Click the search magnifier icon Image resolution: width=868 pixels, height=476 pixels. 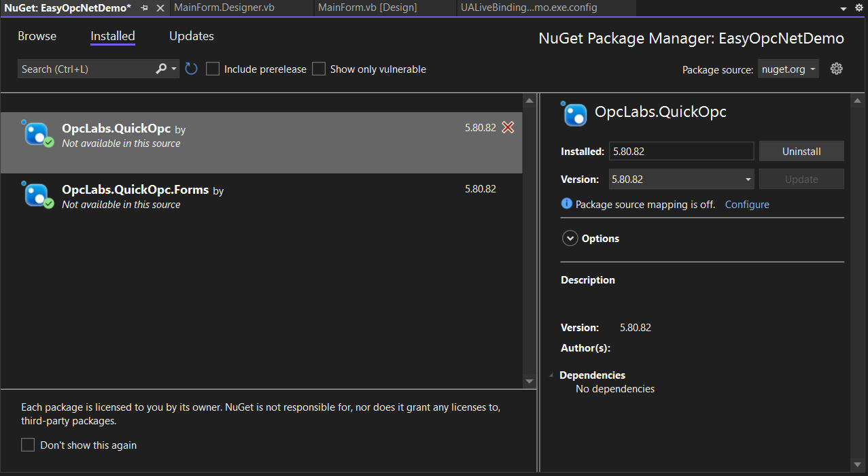pos(161,69)
